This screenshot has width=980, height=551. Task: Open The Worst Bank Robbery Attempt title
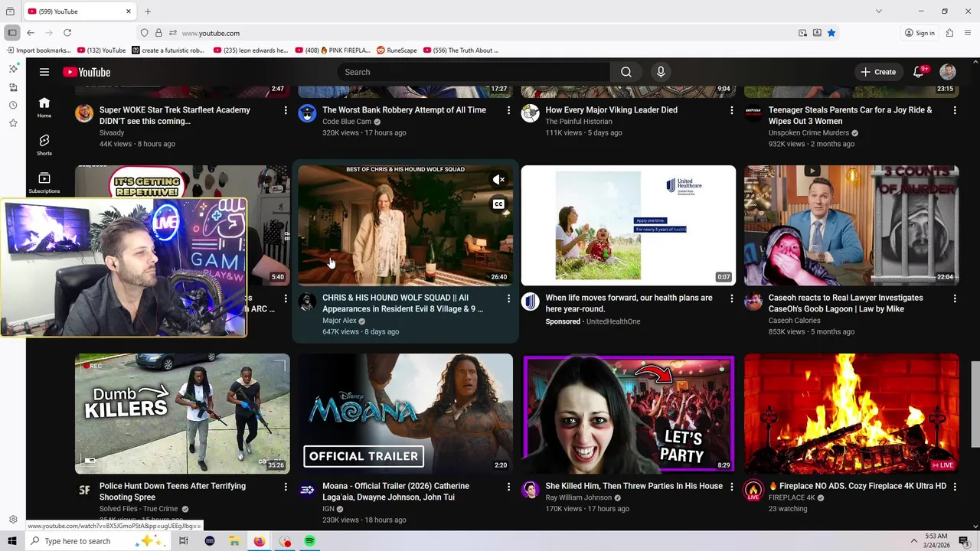click(404, 110)
